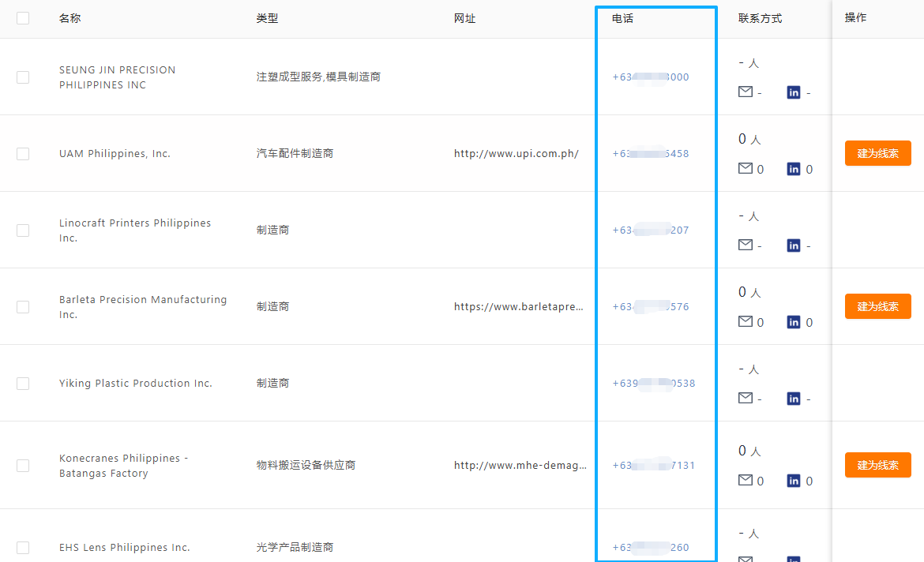924x562 pixels.
Task: Check the EHS Lens Philippines row checkbox
Action: [23, 548]
